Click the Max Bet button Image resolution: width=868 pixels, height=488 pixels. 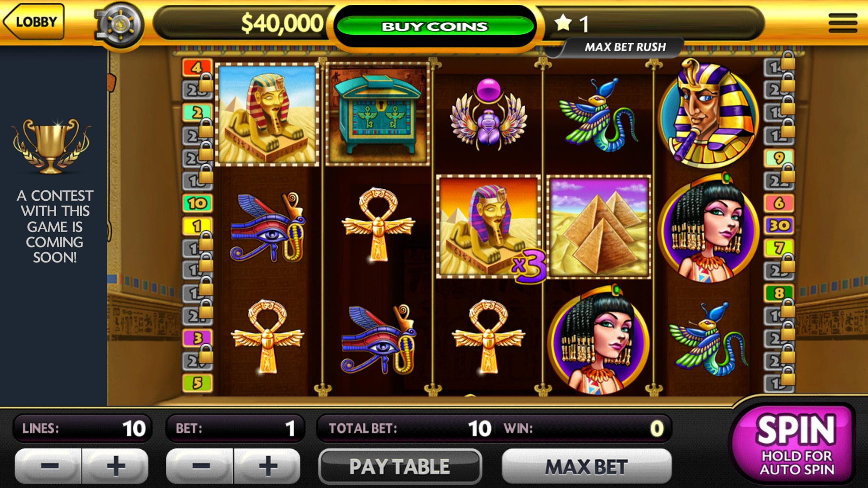click(x=587, y=467)
